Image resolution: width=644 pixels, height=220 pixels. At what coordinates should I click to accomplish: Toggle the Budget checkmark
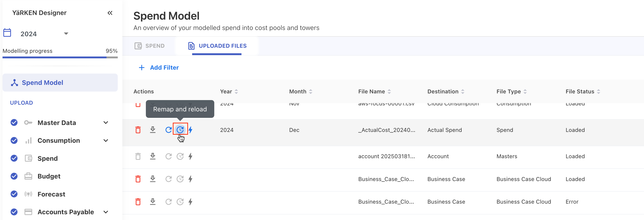pyautogui.click(x=14, y=176)
